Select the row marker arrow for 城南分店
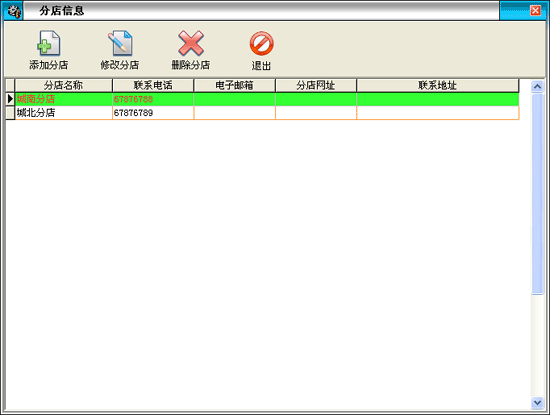Screen dimensions: 550x415 (x=10, y=99)
